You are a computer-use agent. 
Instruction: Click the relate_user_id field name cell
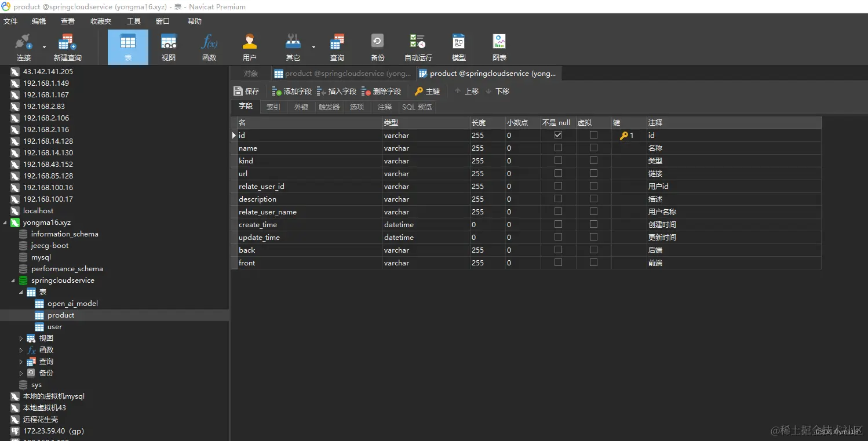click(x=310, y=187)
